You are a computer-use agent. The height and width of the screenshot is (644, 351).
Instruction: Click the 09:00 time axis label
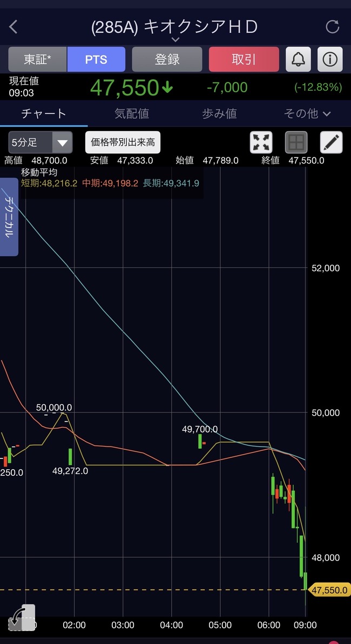click(306, 625)
